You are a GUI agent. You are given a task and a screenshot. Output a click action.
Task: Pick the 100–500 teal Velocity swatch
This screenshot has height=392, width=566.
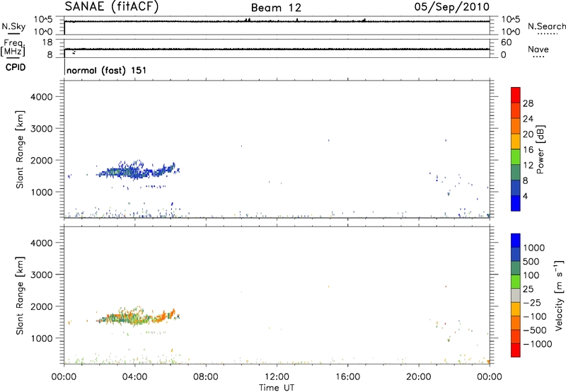coord(516,268)
